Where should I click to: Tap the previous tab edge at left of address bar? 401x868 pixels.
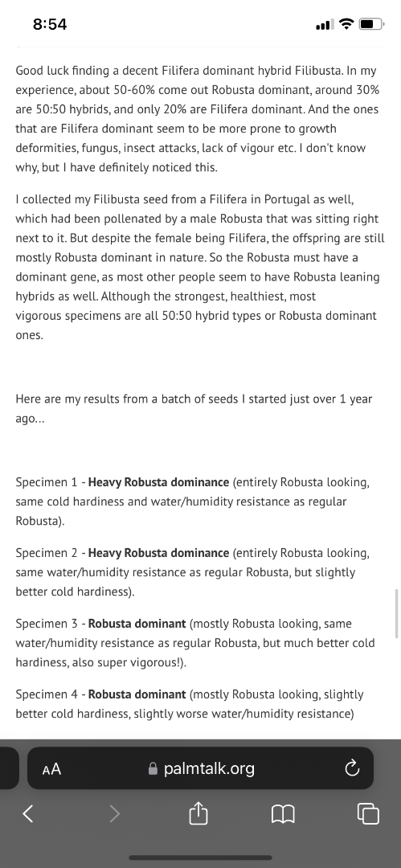point(10,768)
